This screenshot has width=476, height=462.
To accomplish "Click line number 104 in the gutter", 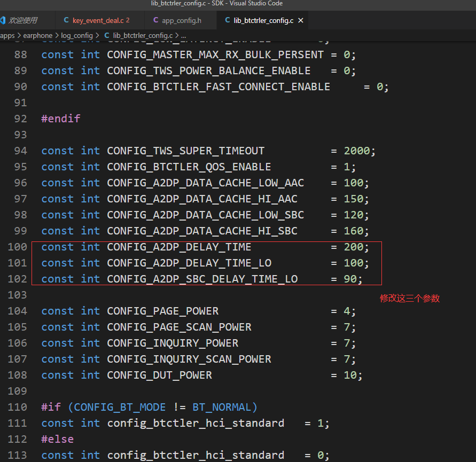I will 18,311.
